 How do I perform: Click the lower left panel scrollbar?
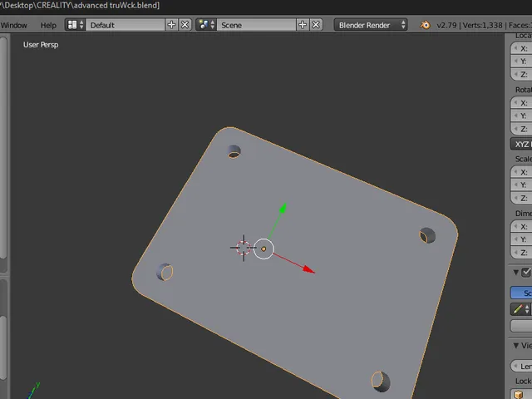3,347
